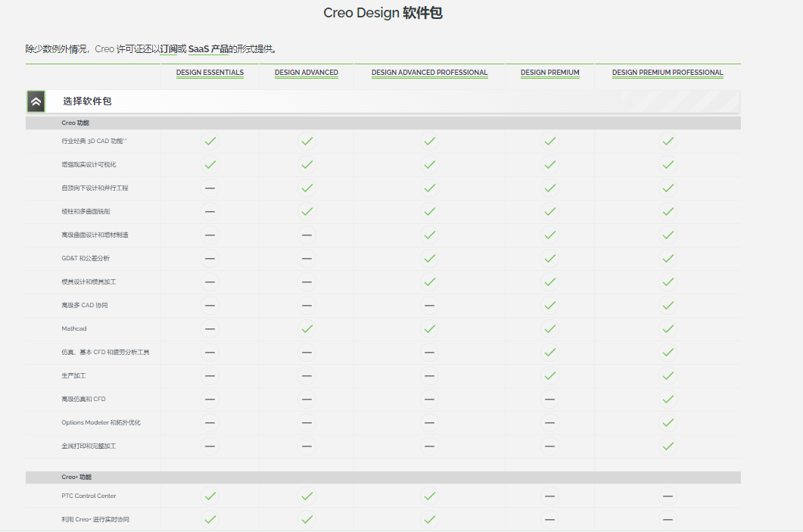Click dash icon for 模具设计和模具加工 under Design Essentials
Image resolution: width=803 pixels, height=532 pixels.
pyautogui.click(x=210, y=282)
